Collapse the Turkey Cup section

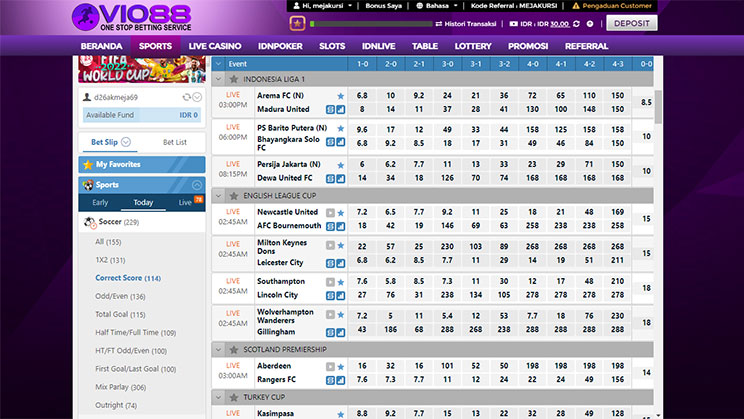[x=218, y=397]
